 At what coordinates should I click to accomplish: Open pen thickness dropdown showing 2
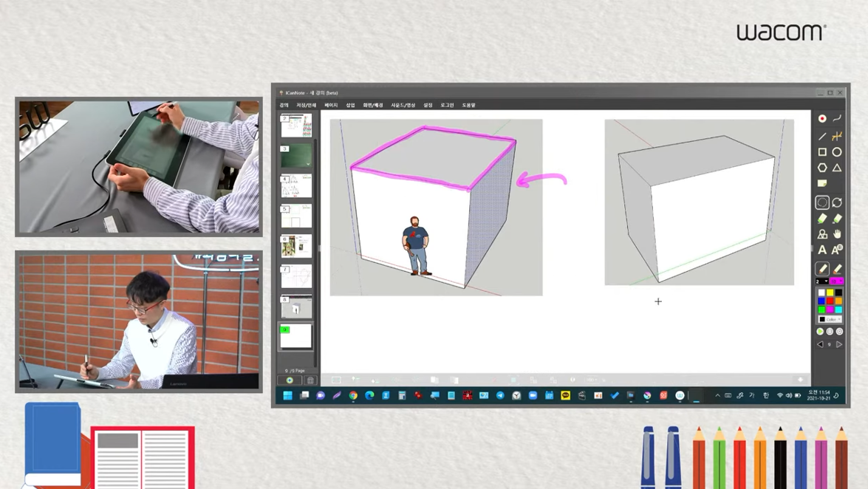821,281
